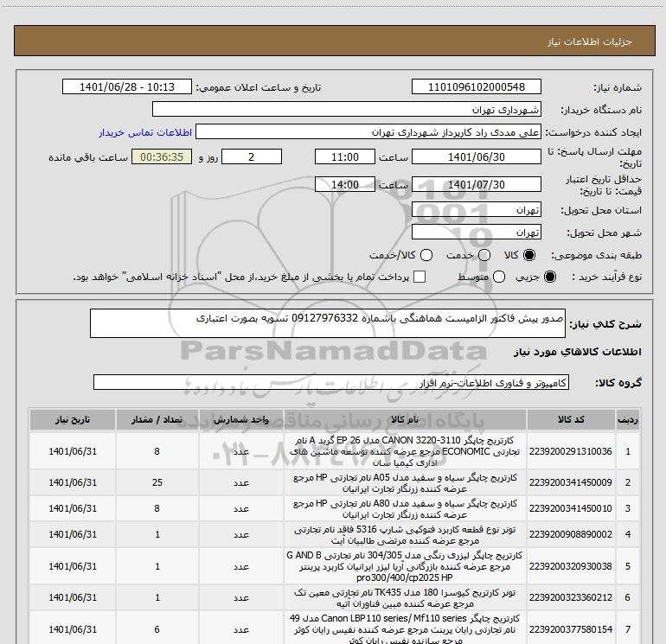Click the delivery city field تهران

click(476, 233)
